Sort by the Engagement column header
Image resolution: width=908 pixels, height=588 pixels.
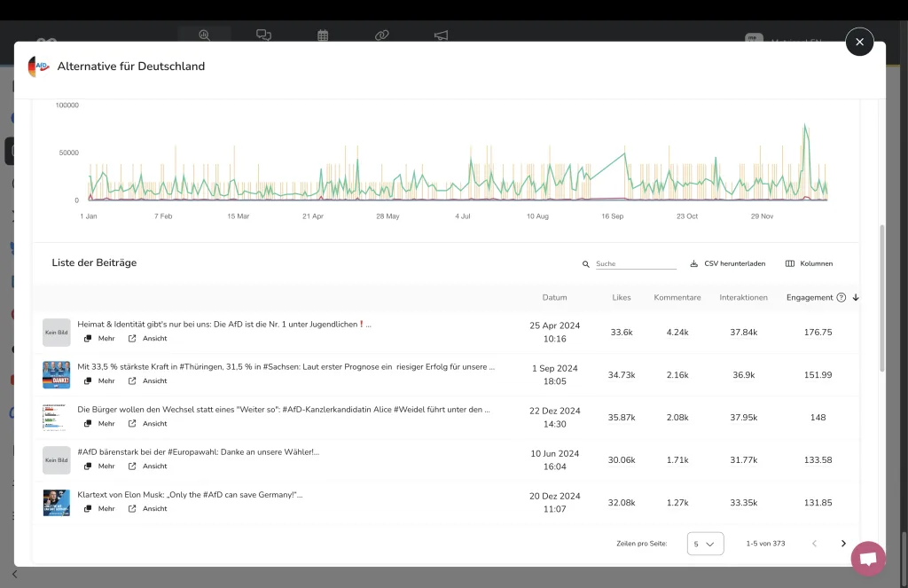pos(810,297)
